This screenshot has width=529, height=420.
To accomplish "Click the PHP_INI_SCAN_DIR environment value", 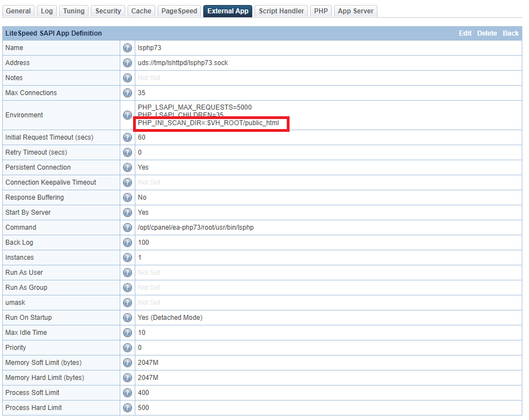I will 208,123.
